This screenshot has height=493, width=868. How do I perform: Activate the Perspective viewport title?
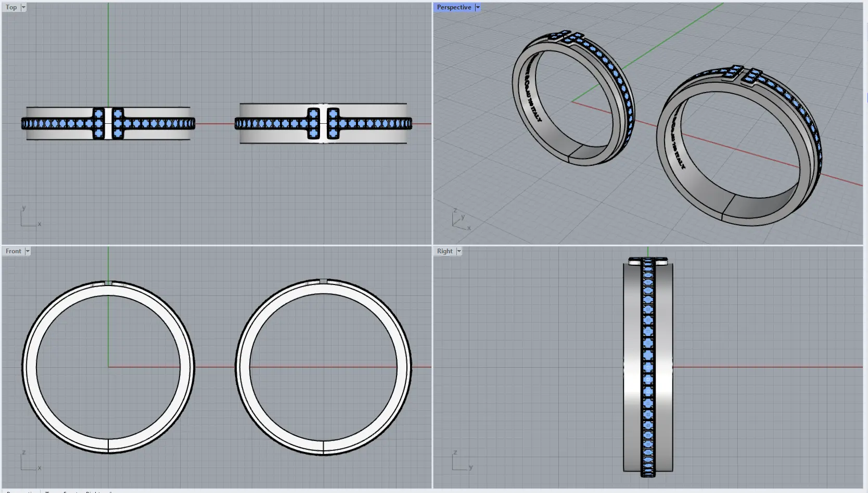point(454,7)
